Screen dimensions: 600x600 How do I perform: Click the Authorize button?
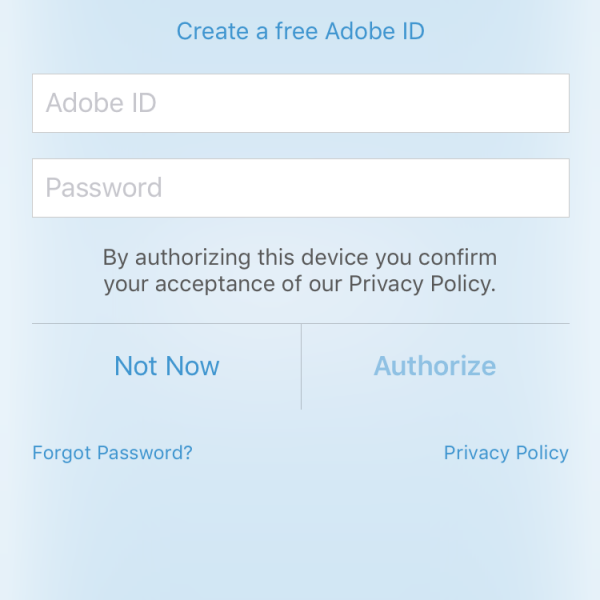pyautogui.click(x=435, y=366)
